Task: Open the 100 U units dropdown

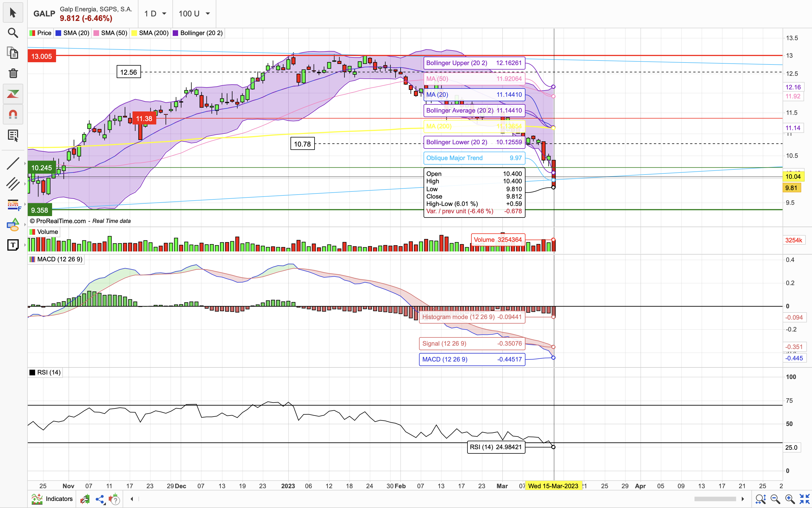Action: (x=194, y=14)
